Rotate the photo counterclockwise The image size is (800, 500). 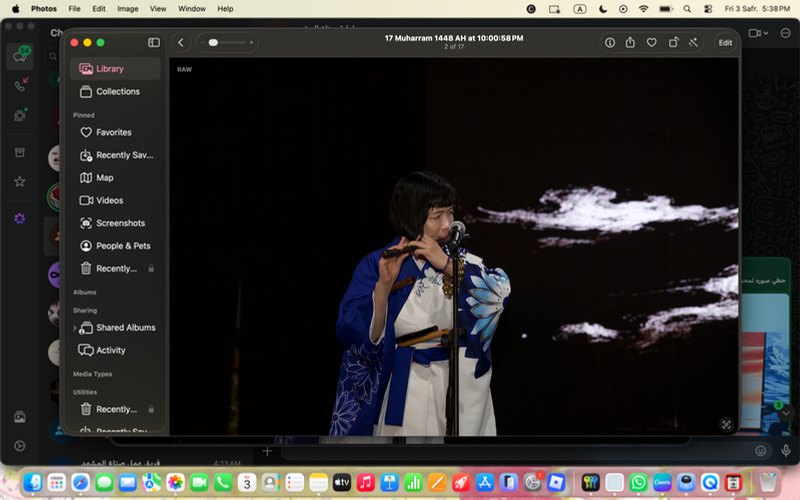673,42
